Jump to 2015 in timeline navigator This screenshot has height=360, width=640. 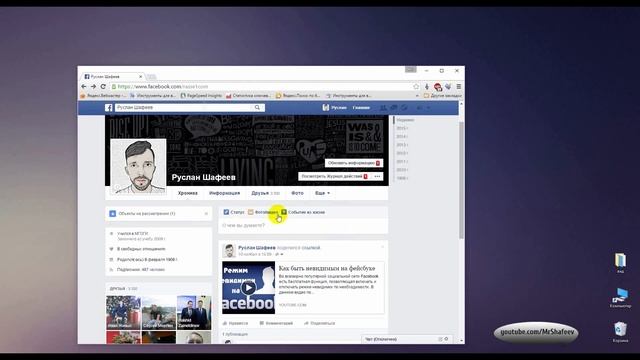[402, 128]
